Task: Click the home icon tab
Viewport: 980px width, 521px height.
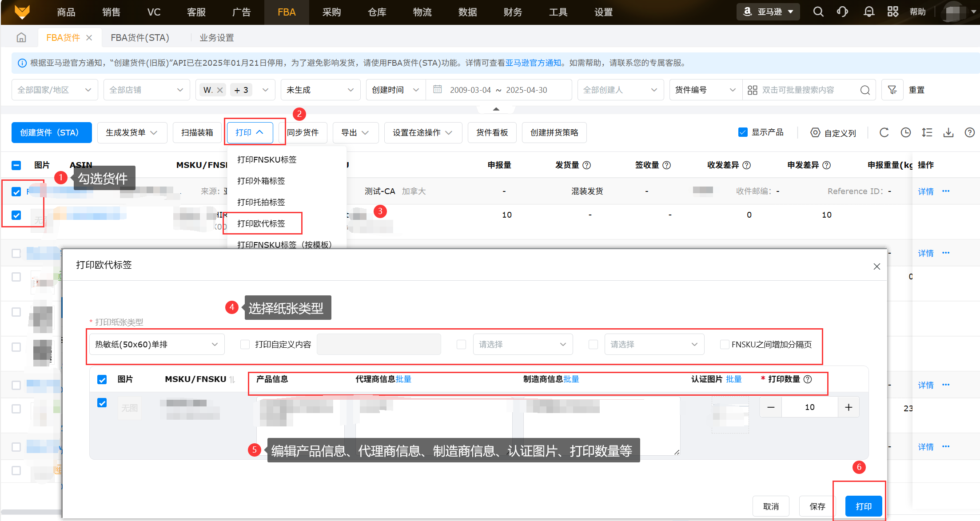Action: point(21,38)
